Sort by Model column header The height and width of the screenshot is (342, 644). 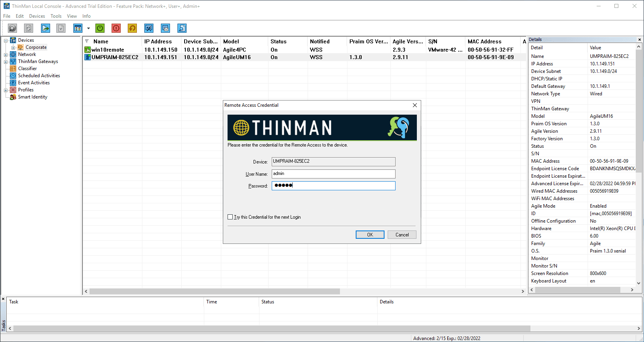245,41
